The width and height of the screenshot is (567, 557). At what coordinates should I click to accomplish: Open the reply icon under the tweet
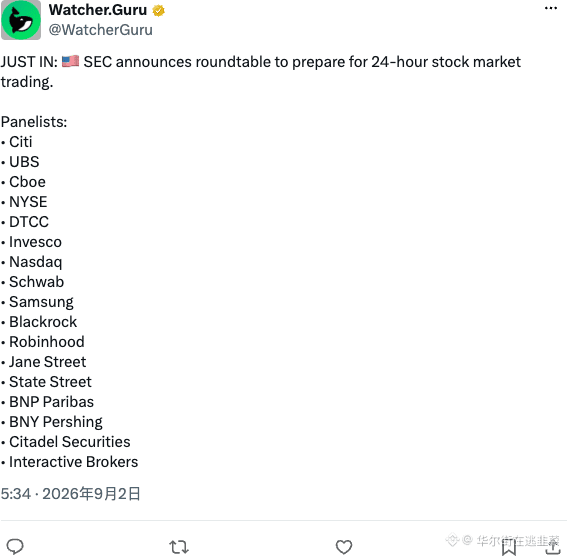point(15,547)
